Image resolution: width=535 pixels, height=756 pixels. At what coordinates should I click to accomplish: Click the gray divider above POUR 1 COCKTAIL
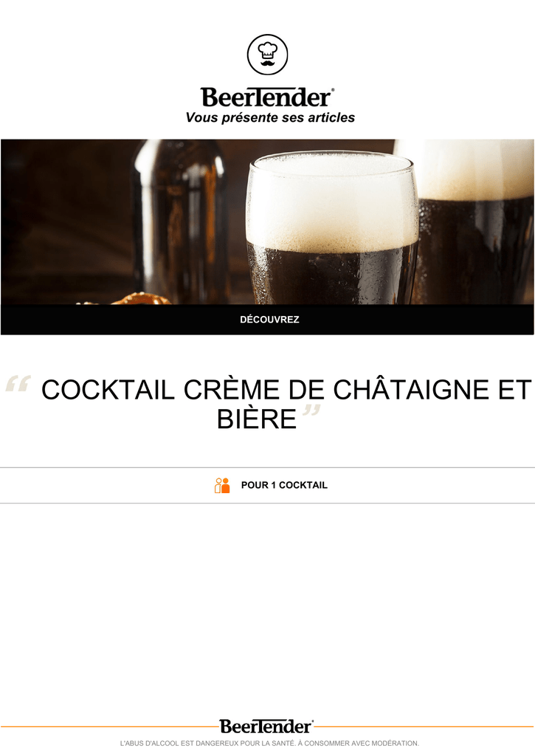[x=267, y=467]
